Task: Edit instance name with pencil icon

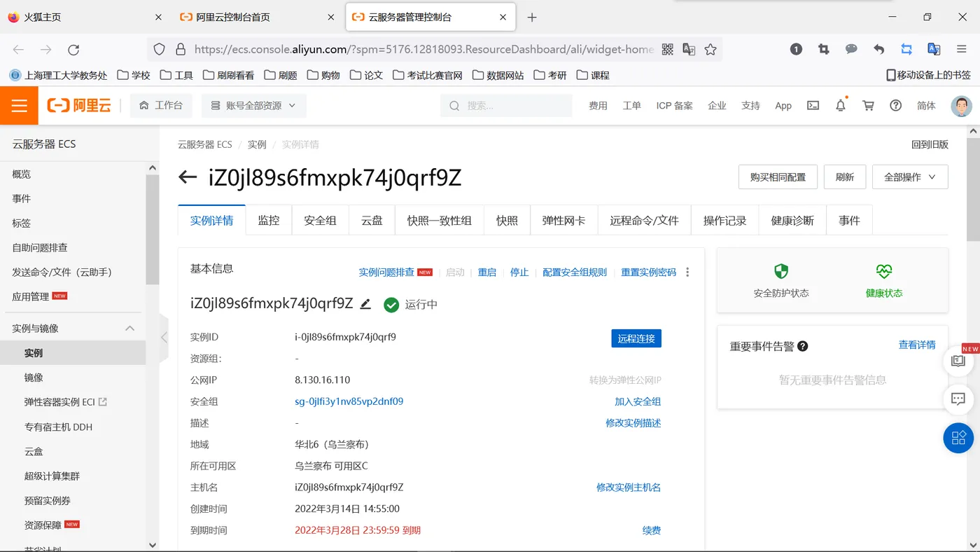Action: point(365,304)
